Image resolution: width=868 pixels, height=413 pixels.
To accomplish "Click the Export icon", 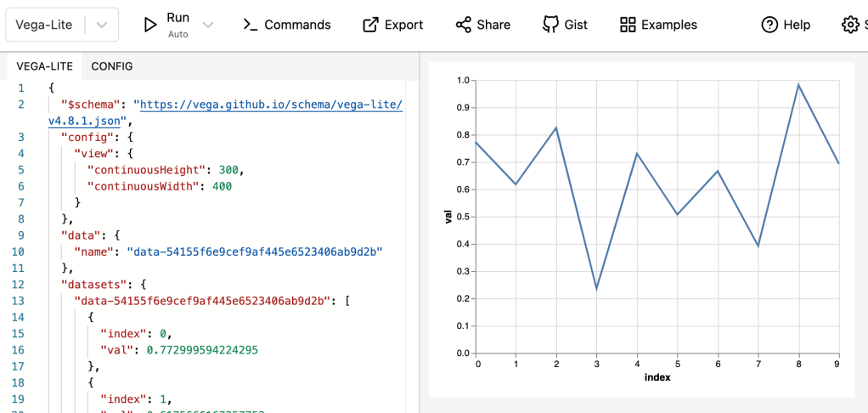I will click(x=370, y=25).
